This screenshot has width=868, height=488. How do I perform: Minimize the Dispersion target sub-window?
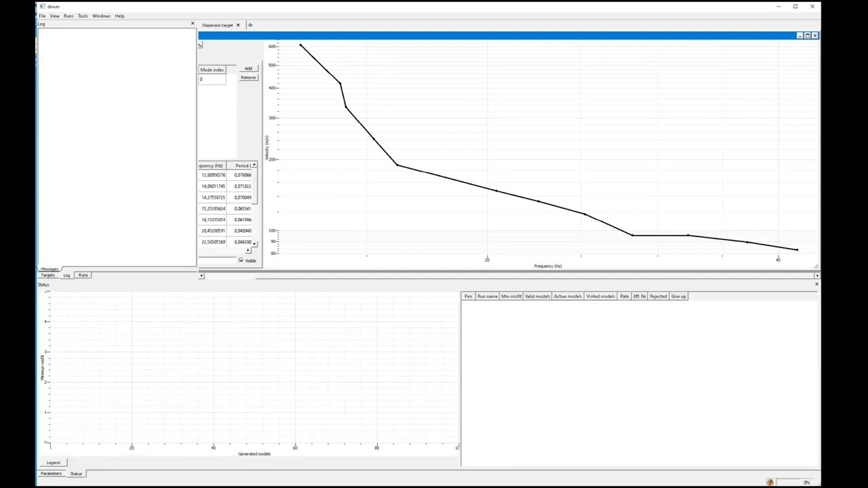pyautogui.click(x=800, y=35)
